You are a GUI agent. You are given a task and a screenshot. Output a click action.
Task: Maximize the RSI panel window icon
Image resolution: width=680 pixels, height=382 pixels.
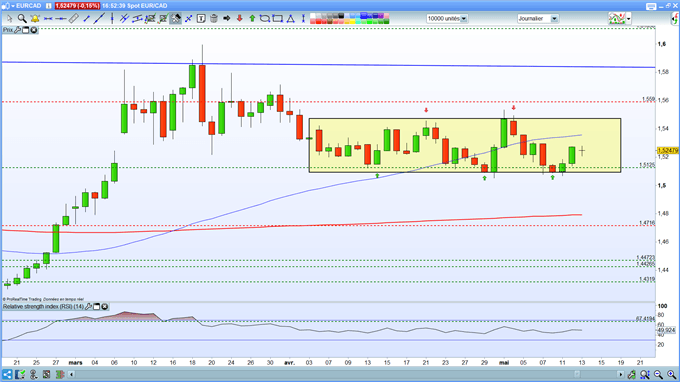pyautogui.click(x=96, y=307)
